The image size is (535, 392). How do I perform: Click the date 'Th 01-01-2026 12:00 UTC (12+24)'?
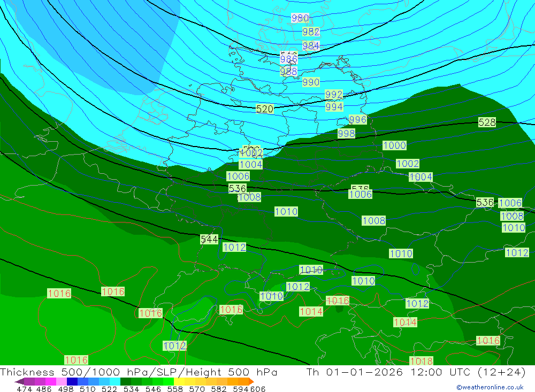pyautogui.click(x=416, y=372)
